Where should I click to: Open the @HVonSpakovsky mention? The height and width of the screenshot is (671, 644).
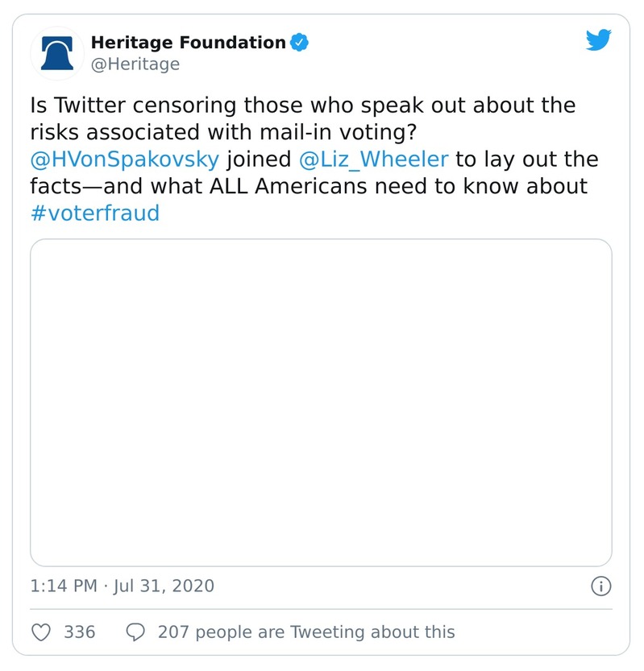point(124,159)
